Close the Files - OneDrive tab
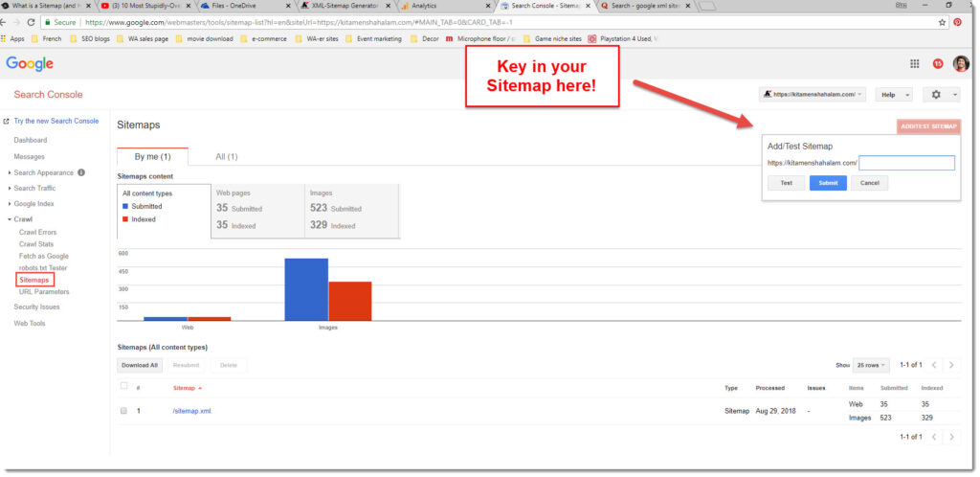The width and height of the screenshot is (980, 477). pos(288,6)
